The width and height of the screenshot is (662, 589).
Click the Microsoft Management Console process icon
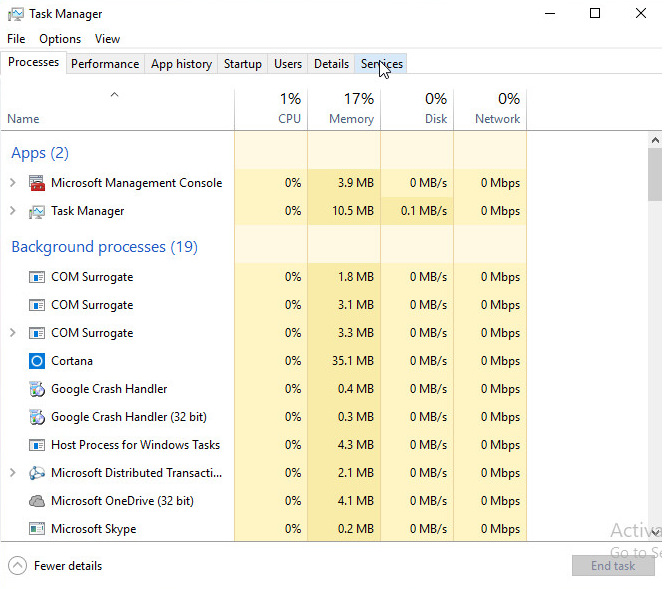(x=37, y=183)
